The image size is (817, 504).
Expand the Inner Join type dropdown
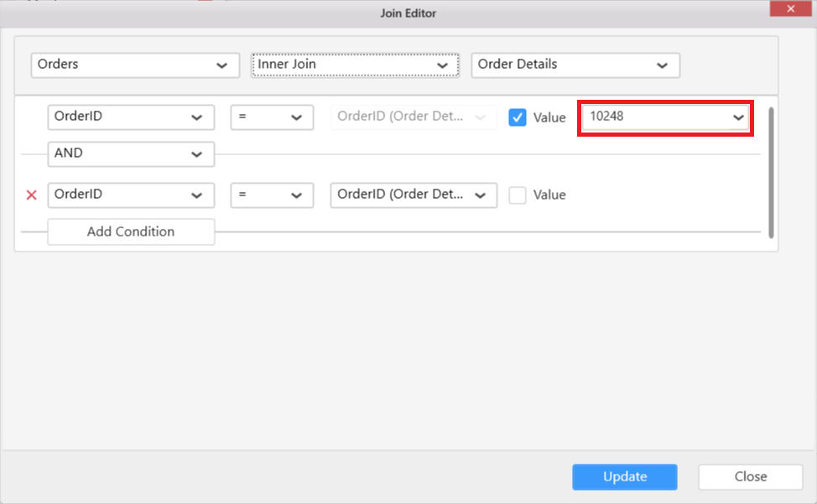coord(355,65)
